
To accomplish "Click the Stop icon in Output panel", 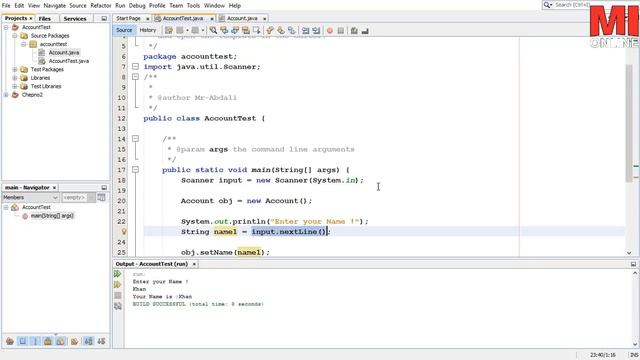I will click(x=118, y=295).
